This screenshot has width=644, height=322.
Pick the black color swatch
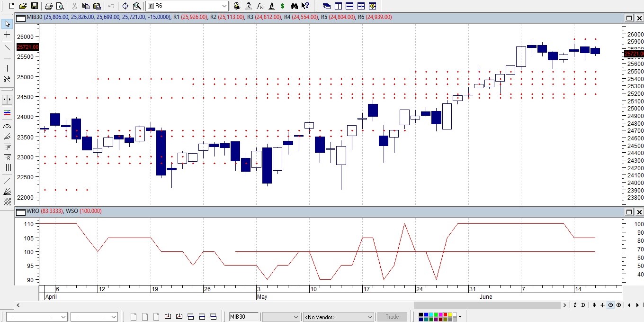click(x=421, y=314)
